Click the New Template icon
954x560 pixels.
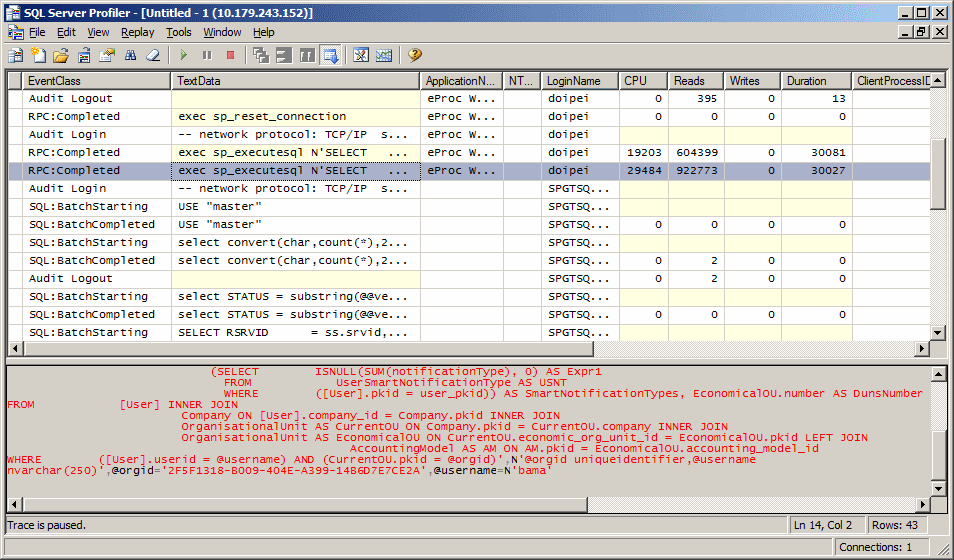click(39, 55)
